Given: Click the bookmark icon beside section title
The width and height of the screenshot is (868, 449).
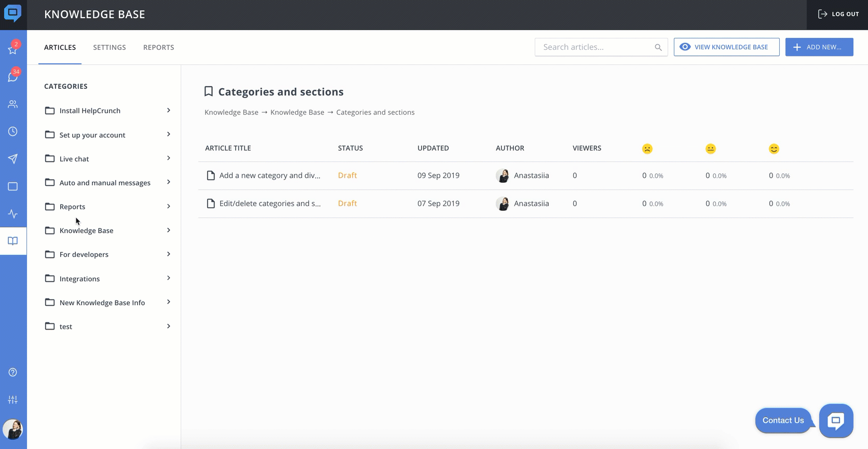Looking at the screenshot, I should point(209,92).
